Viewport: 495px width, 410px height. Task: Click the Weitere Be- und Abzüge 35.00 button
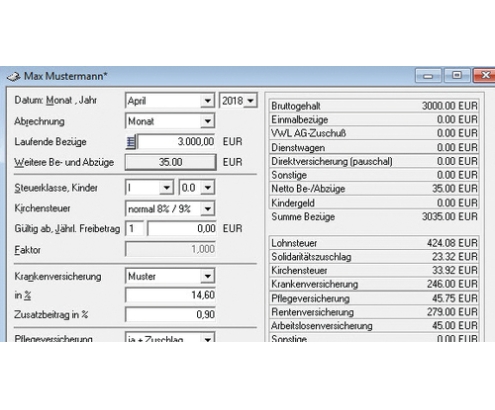(171, 162)
